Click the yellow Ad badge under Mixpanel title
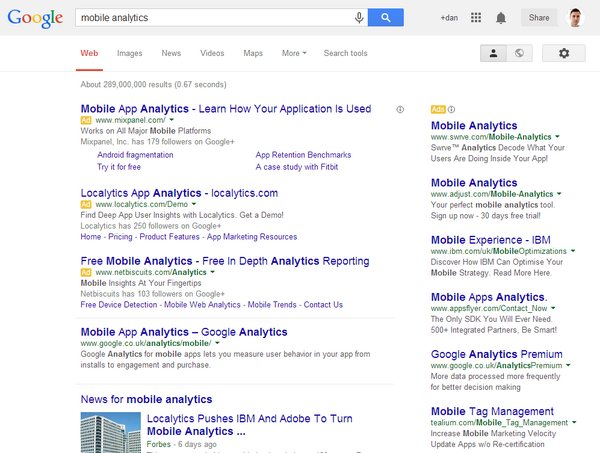Image resolution: width=600 pixels, height=453 pixels. click(86, 120)
